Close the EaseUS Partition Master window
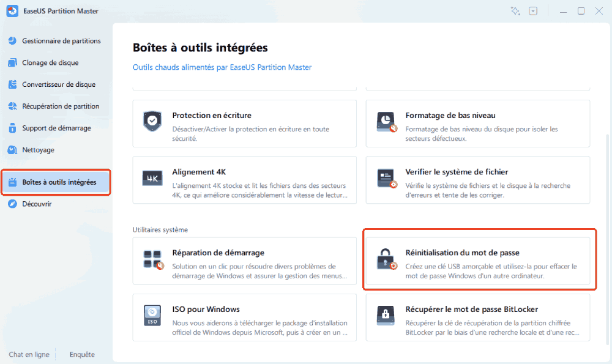Image resolution: width=612 pixels, height=364 pixels. (x=599, y=11)
